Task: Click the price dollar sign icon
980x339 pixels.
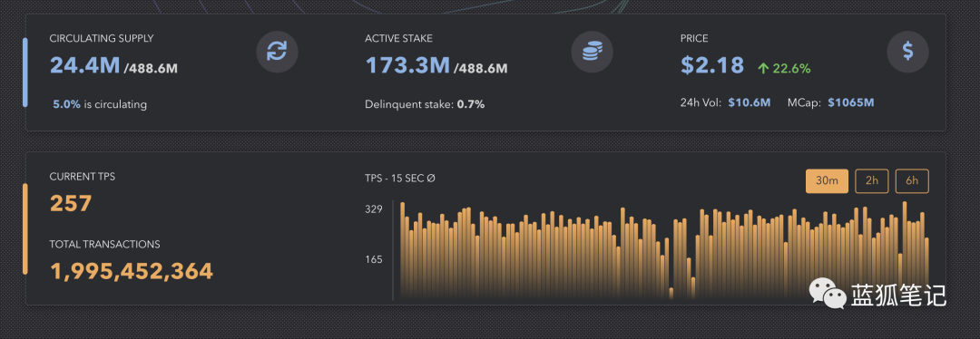Action: (x=907, y=51)
